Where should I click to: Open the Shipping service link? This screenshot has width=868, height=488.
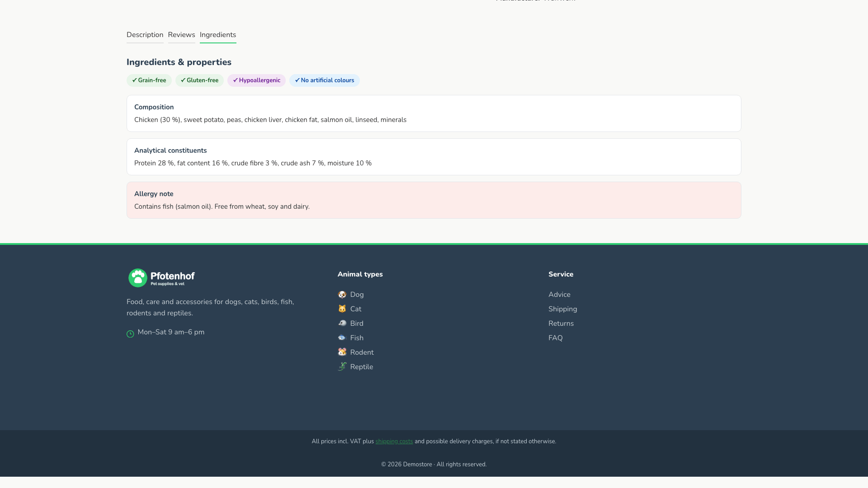tap(562, 309)
